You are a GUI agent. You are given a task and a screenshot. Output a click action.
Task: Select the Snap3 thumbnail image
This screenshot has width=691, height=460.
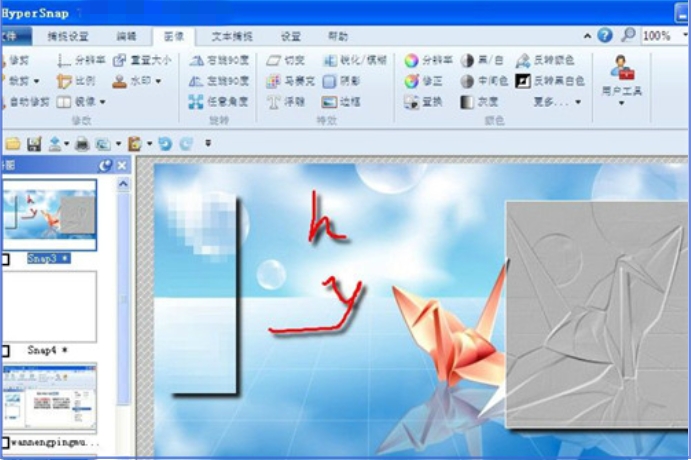(49, 215)
